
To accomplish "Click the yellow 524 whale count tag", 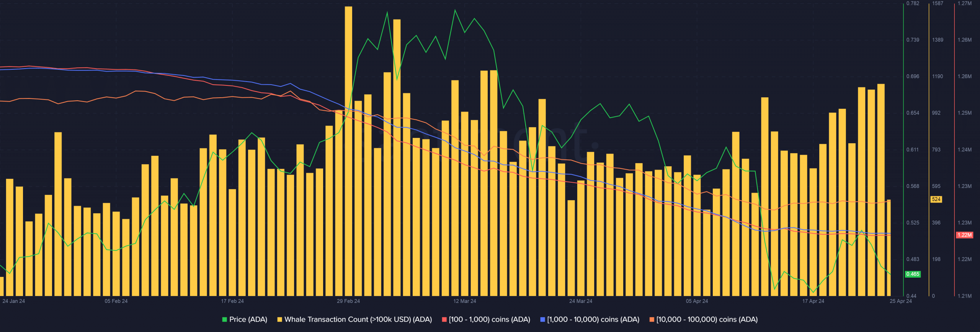I will point(936,199).
